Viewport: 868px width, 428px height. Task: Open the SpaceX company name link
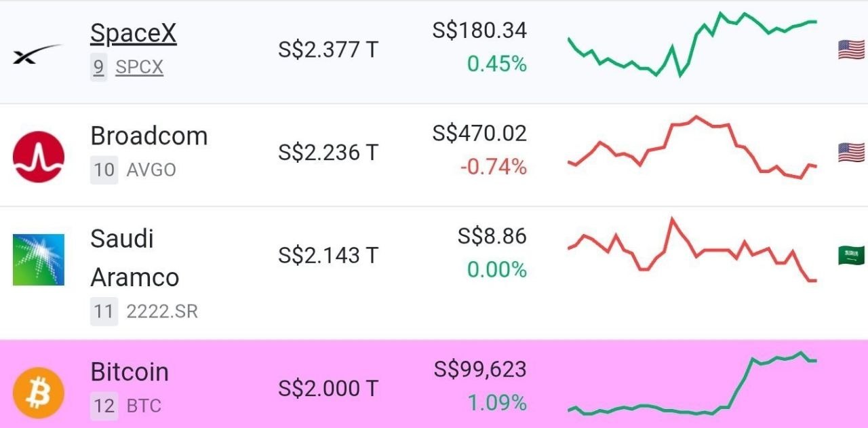(134, 33)
